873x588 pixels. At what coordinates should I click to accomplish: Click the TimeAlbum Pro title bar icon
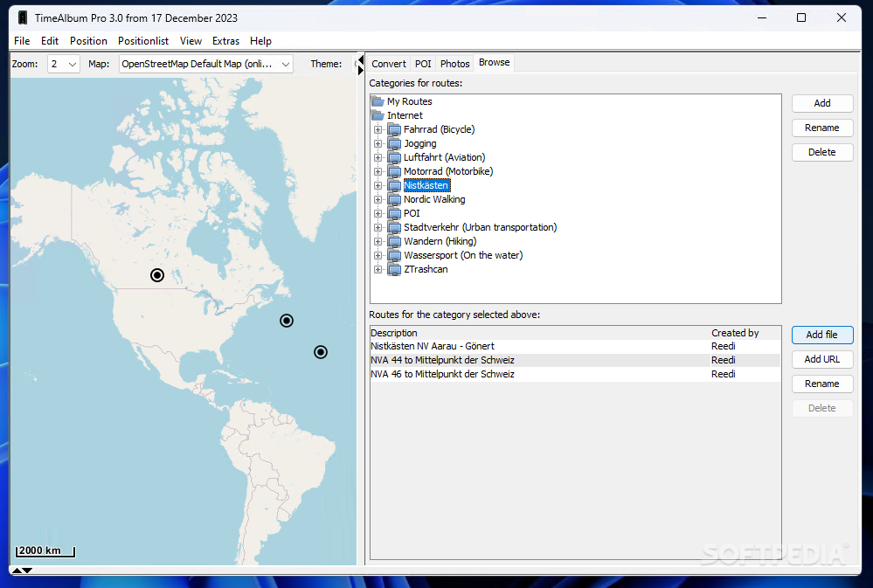(23, 17)
